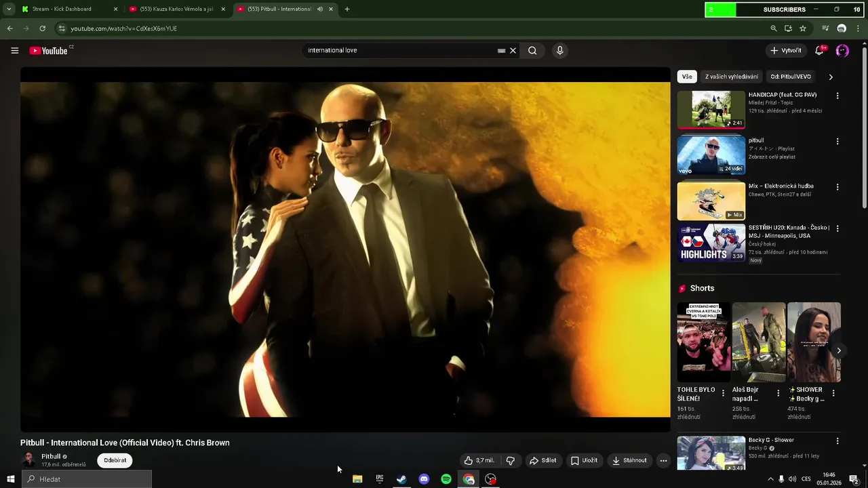The height and width of the screenshot is (488, 868).
Task: Open Chrome three-dot menu
Action: 858,28
